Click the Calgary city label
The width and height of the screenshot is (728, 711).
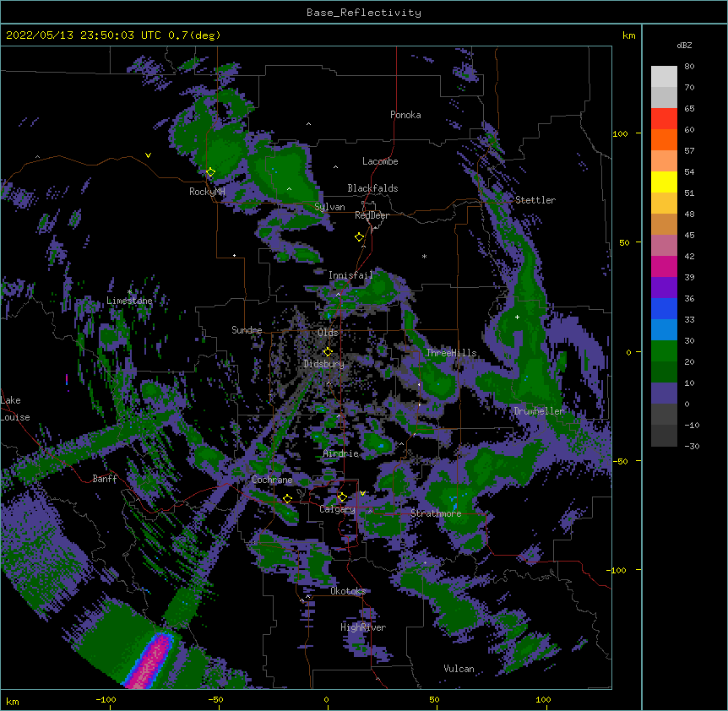coord(337,509)
